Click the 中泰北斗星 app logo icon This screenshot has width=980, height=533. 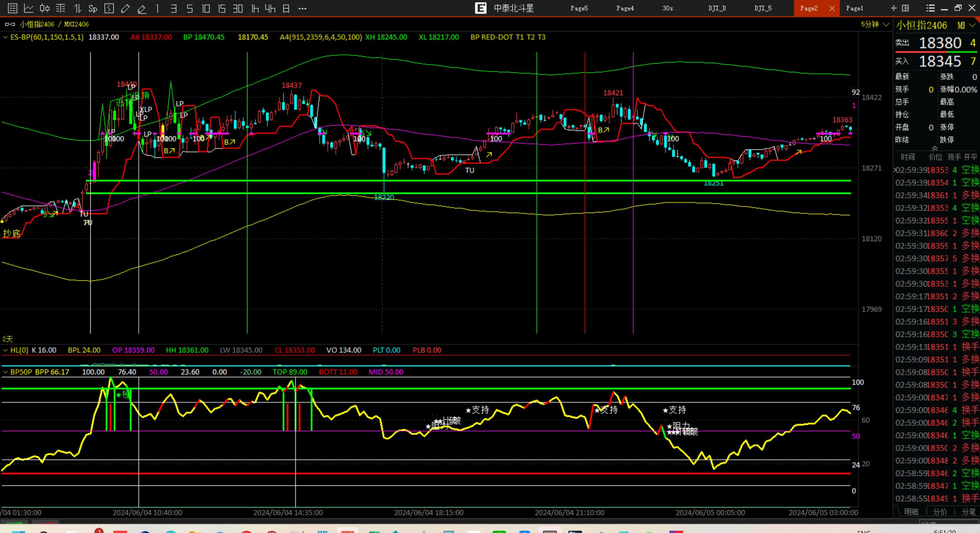click(481, 8)
